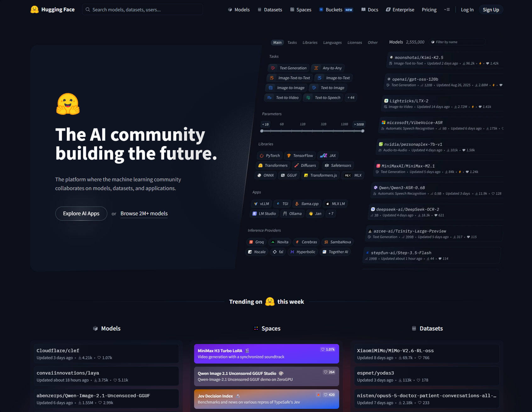
Task: Follow the Browse 2M+ models link
Action: [144, 213]
